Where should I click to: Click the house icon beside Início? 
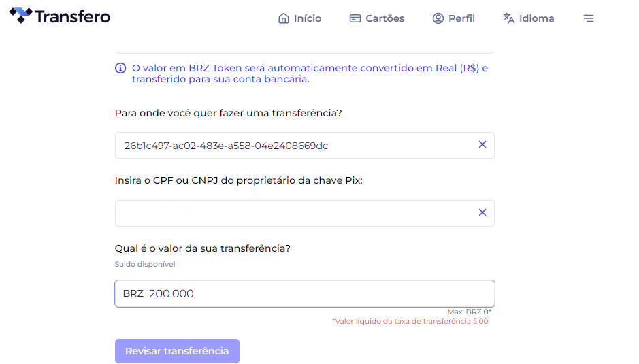(284, 18)
